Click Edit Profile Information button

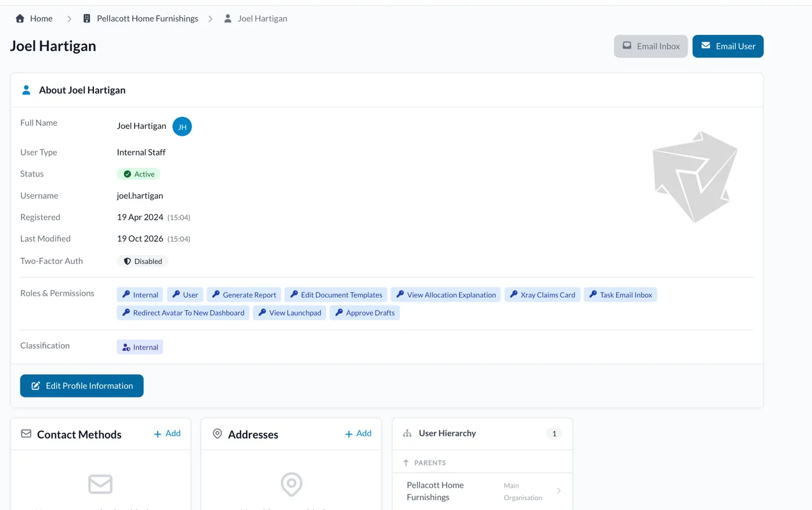pos(82,386)
